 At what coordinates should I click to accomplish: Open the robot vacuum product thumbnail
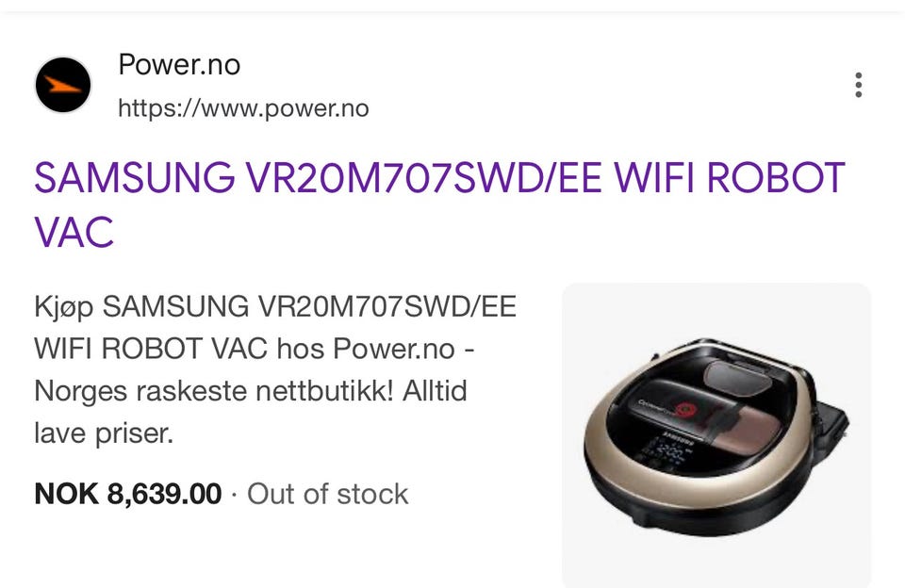tap(716, 435)
